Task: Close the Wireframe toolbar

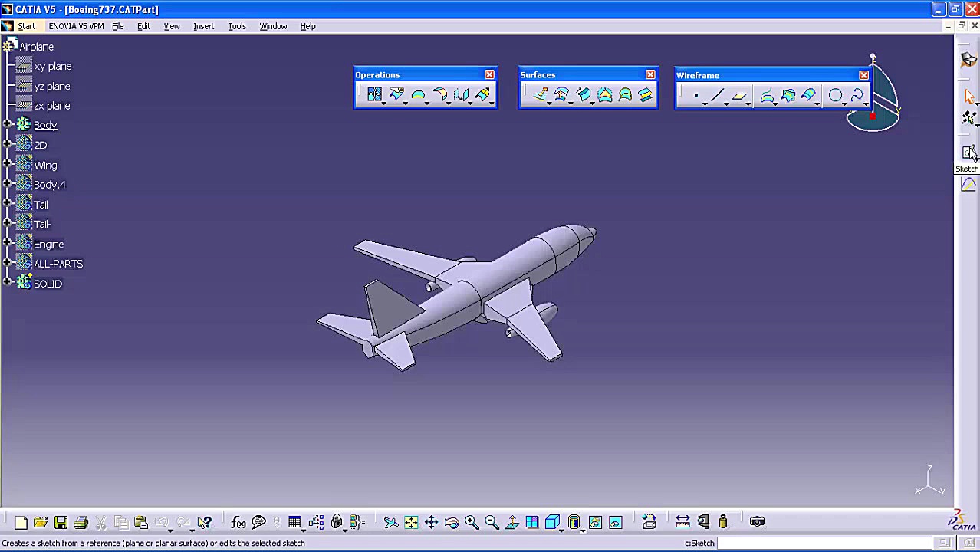Action: [863, 75]
